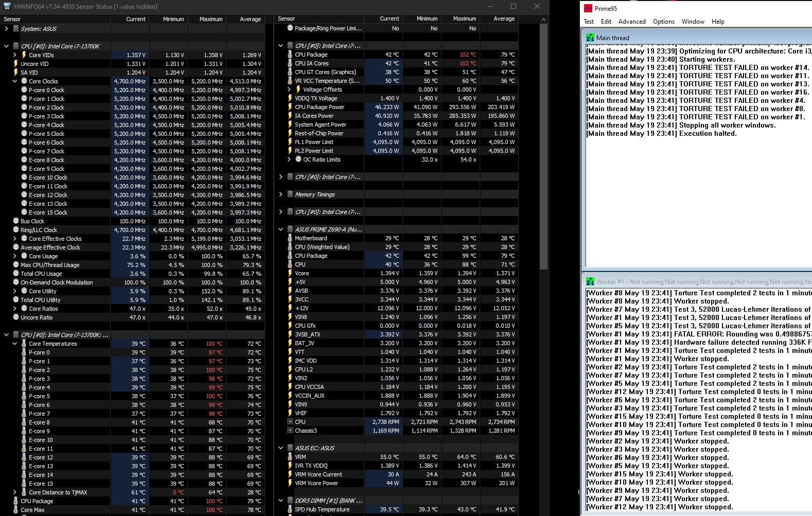Click the thermometer icon beside VR VCC Temperature

290,81
